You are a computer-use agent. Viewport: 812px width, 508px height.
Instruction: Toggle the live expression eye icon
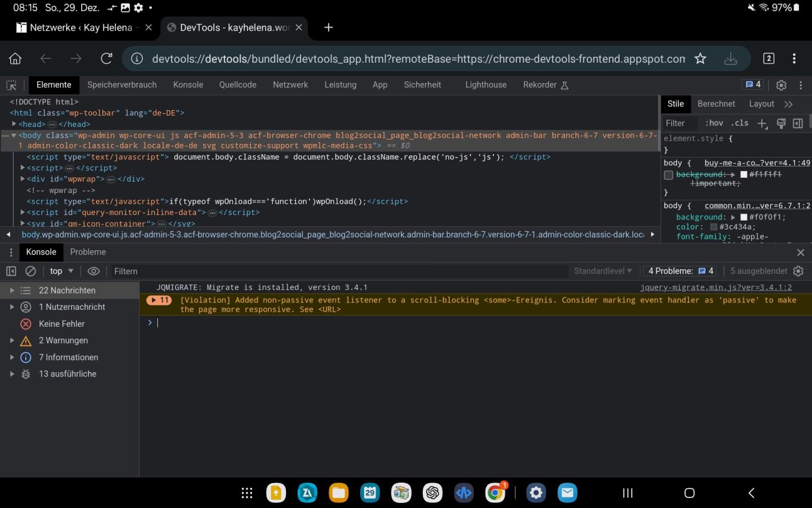(94, 271)
